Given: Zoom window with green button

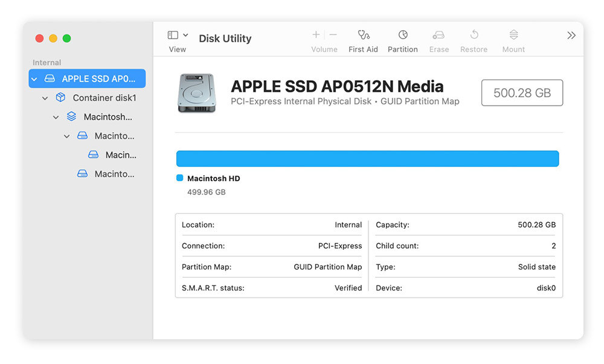Looking at the screenshot, I should point(66,38).
